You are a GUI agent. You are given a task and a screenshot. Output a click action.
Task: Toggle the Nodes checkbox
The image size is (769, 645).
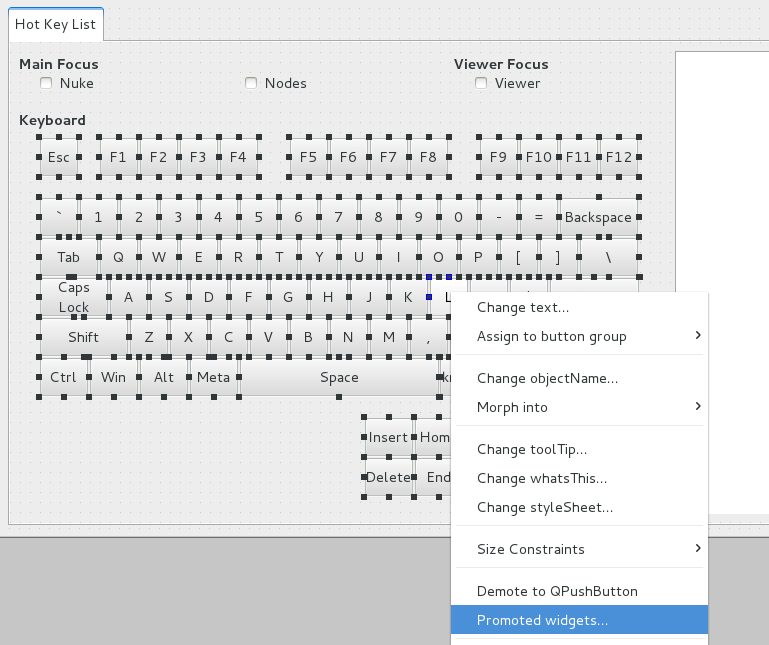(251, 84)
